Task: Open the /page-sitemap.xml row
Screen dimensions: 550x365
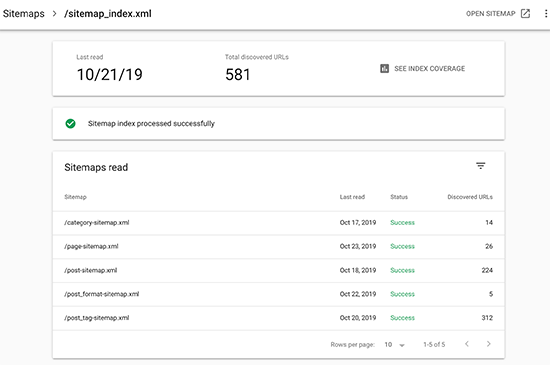Action: [279, 246]
